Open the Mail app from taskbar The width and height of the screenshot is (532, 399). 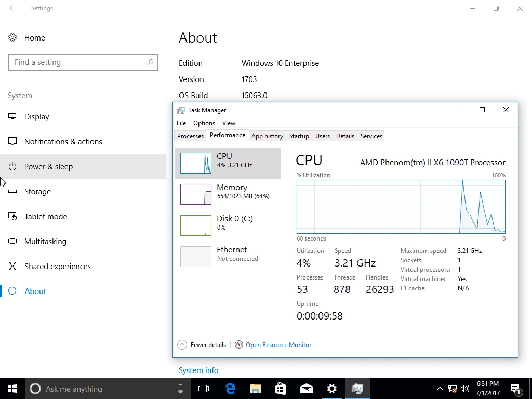307,389
